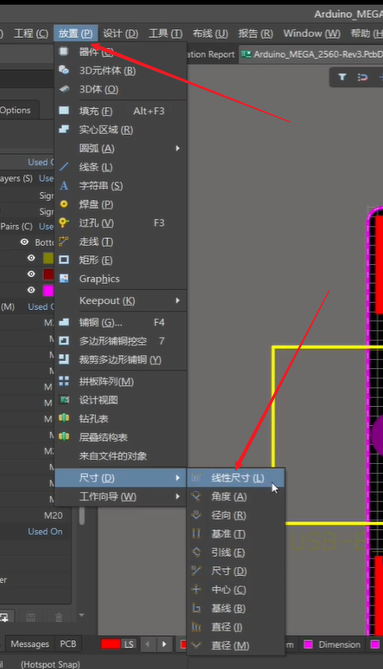
Task: Open 铺铜 (G)... polygon pour
Action: (x=121, y=322)
